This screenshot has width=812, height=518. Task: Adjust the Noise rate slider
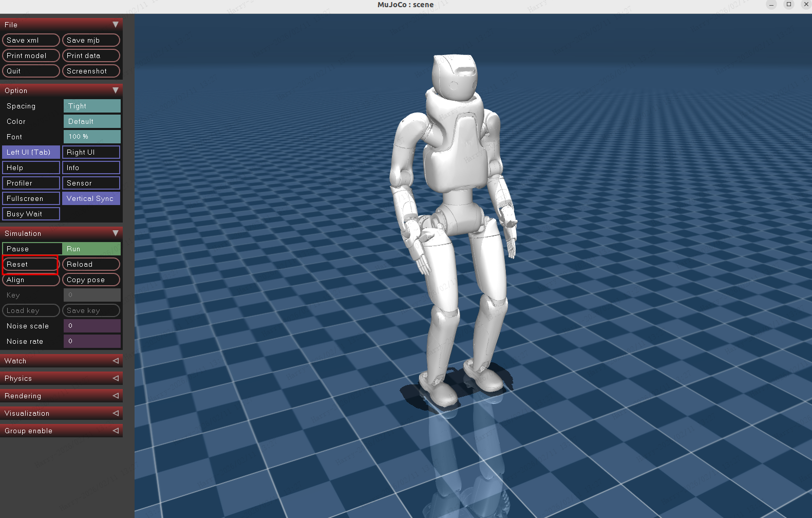92,341
